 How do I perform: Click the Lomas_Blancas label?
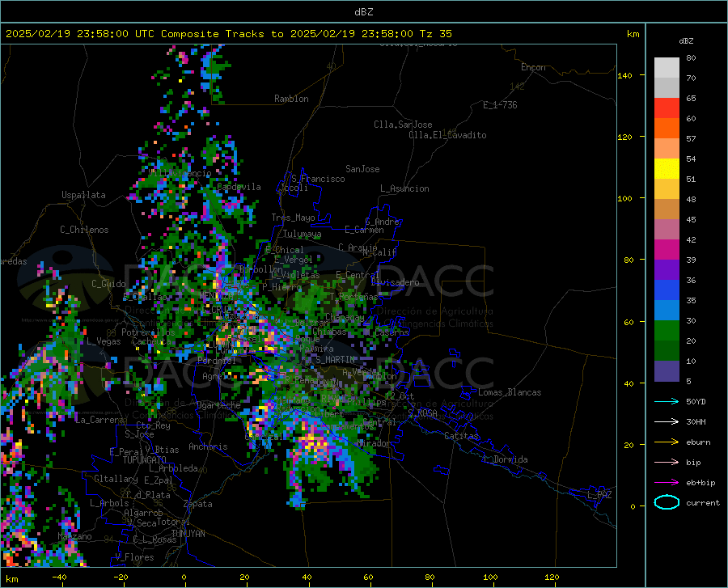click(x=510, y=392)
